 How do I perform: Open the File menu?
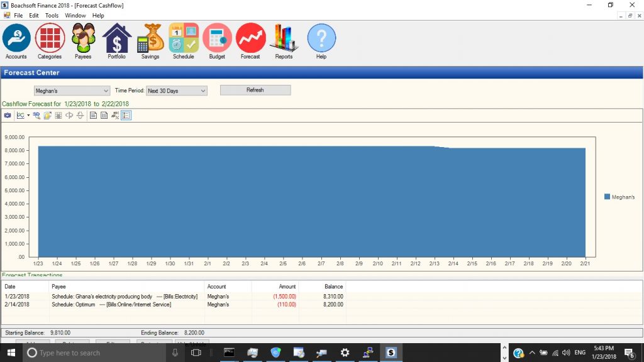pos(18,16)
